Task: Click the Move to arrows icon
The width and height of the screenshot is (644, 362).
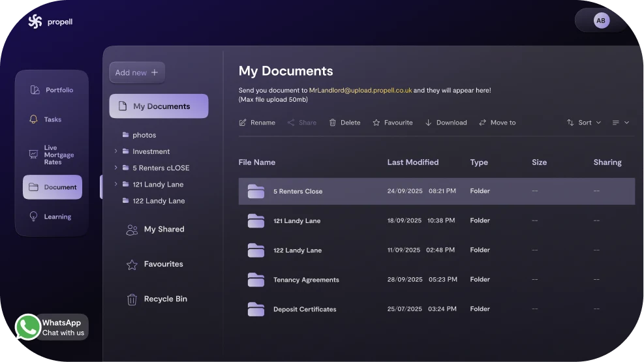Action: (x=483, y=123)
